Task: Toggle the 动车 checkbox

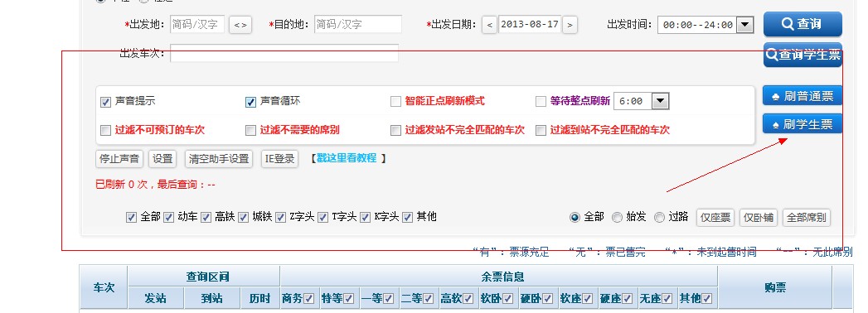Action: coord(169,217)
